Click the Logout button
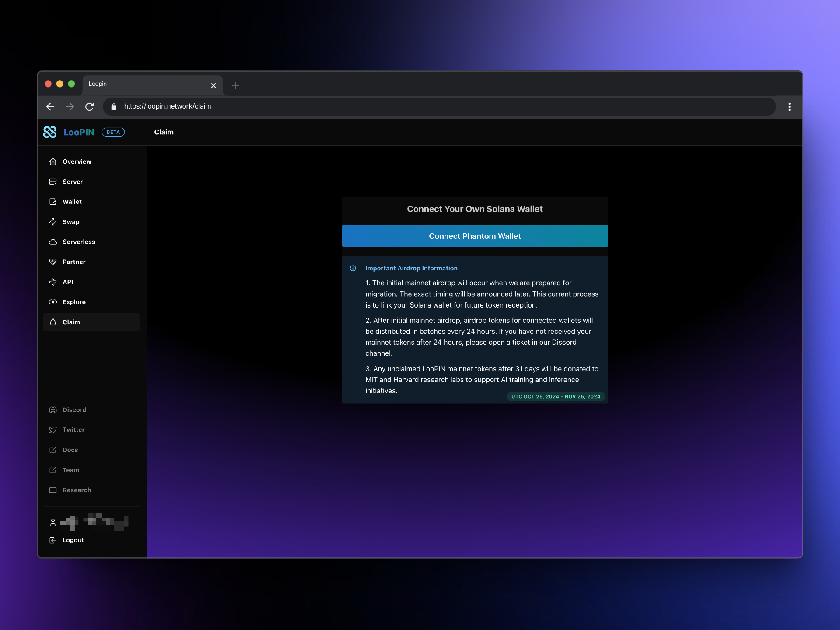The height and width of the screenshot is (630, 840). [x=73, y=540]
